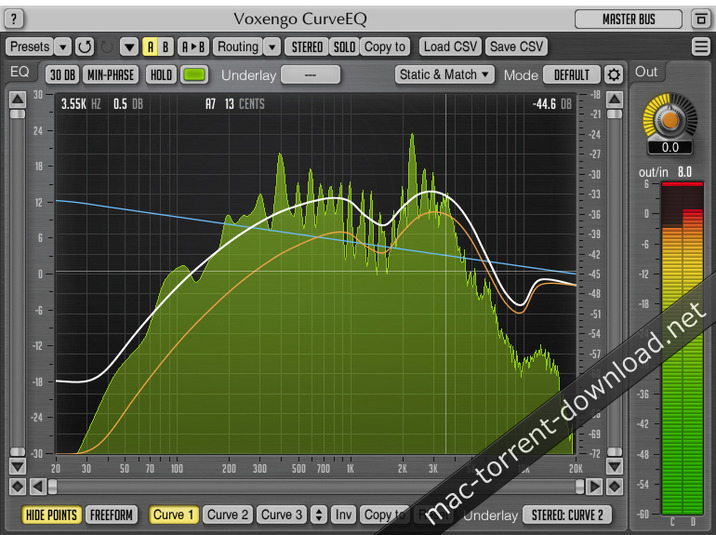Open the Underlay selector in EQ header
This screenshot has width=716, height=535.
311,74
